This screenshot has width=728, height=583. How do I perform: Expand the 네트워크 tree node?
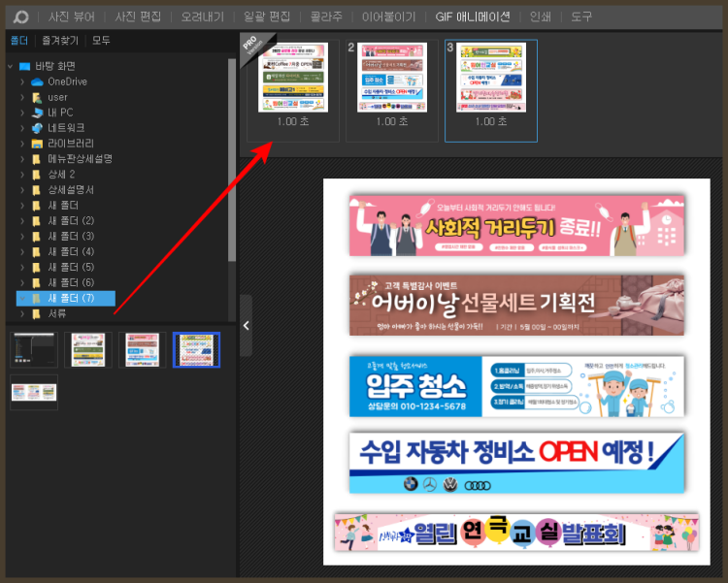pos(22,128)
